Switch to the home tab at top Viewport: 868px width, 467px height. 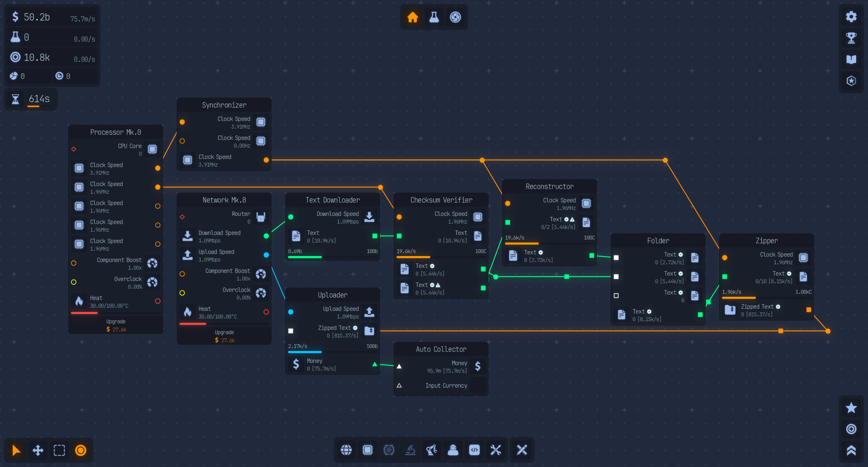click(412, 17)
